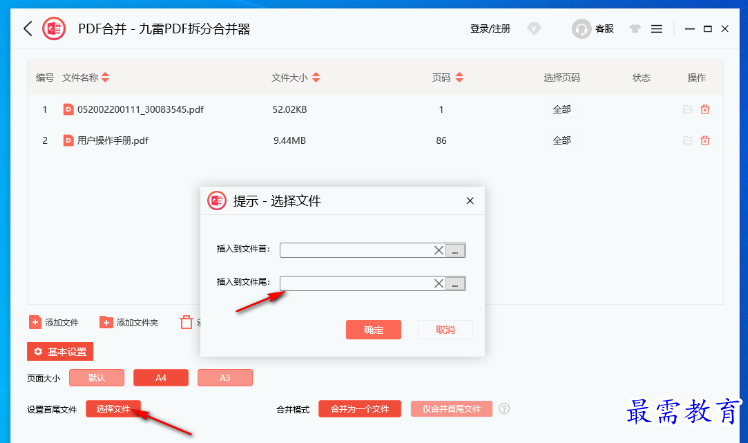Image resolution: width=748 pixels, height=443 pixels.
Task: Click the 操作 column header
Action: 696,78
